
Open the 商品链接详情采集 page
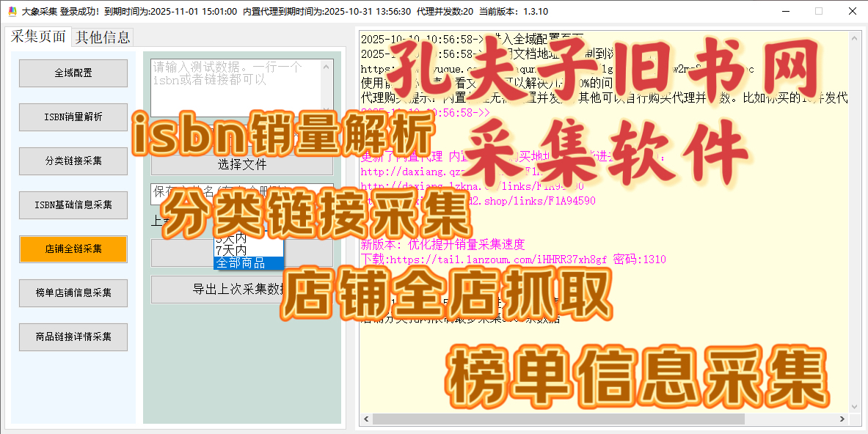pos(73,336)
